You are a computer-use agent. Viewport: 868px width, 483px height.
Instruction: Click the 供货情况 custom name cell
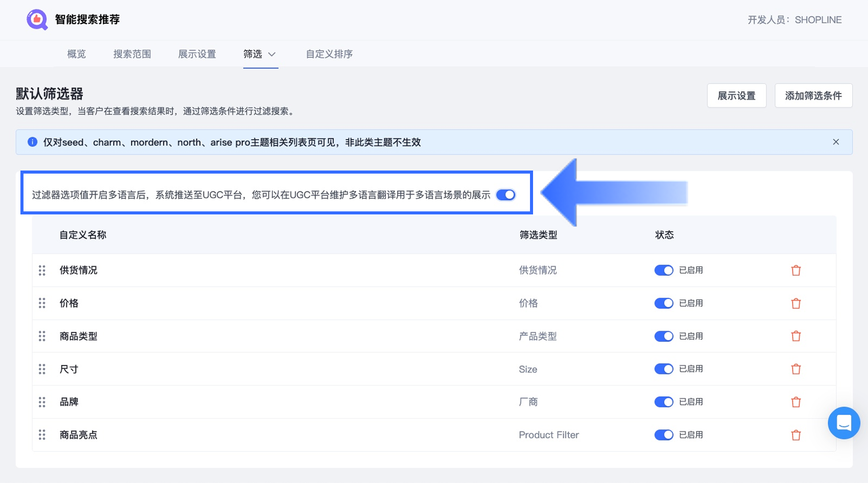tap(78, 270)
